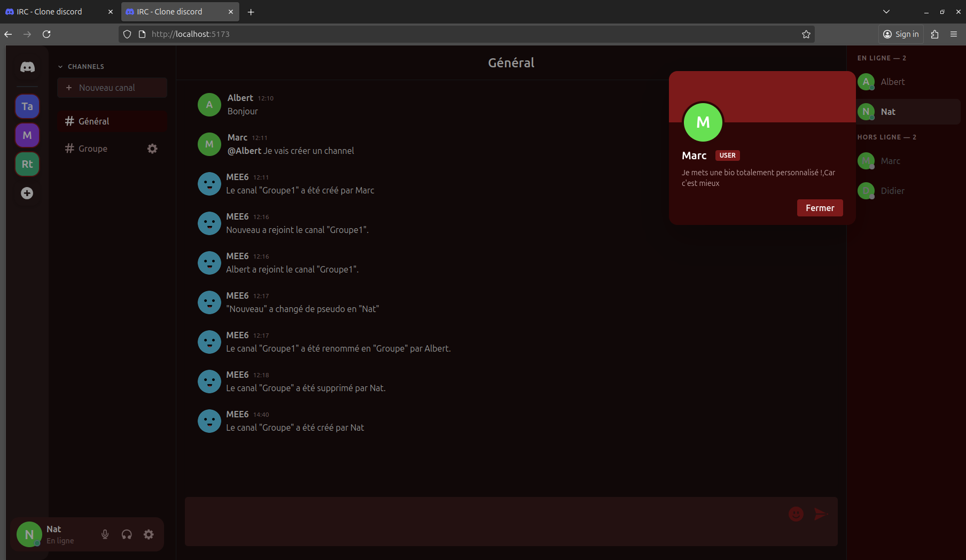Screen dimensions: 966x560
Task: Open the browser tab list dropdown
Action: point(886,12)
